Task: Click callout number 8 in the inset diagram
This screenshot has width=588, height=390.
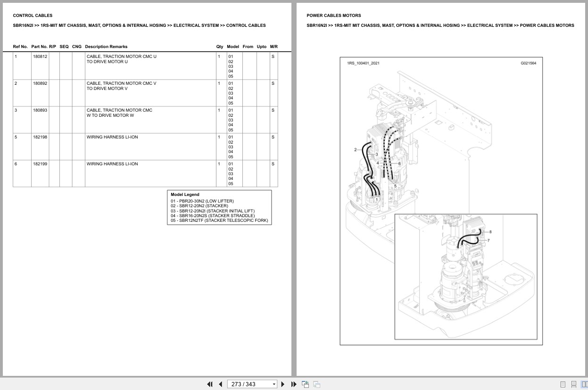Action: click(x=490, y=232)
